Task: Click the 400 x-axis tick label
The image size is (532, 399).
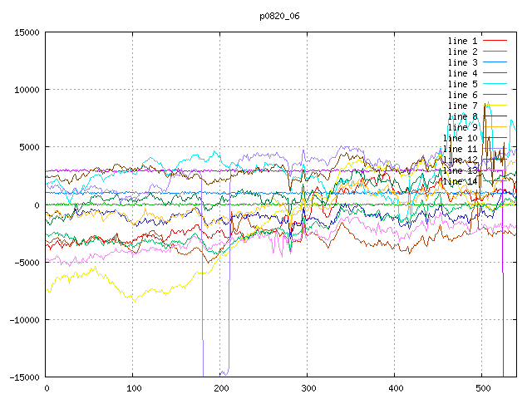Action: 394,388
